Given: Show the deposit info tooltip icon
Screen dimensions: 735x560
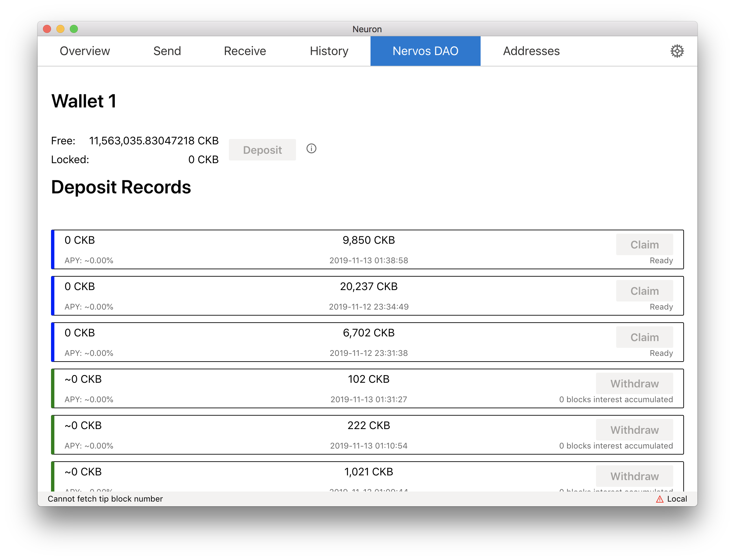Looking at the screenshot, I should coord(311,148).
